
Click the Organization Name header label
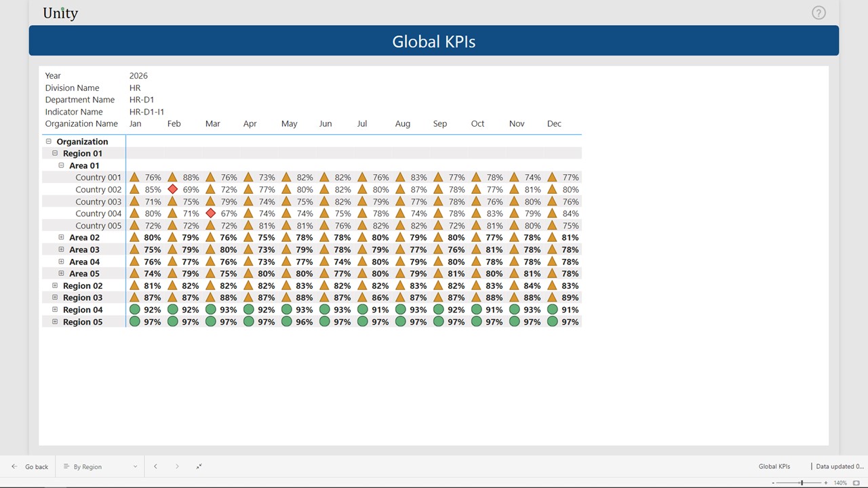click(81, 123)
